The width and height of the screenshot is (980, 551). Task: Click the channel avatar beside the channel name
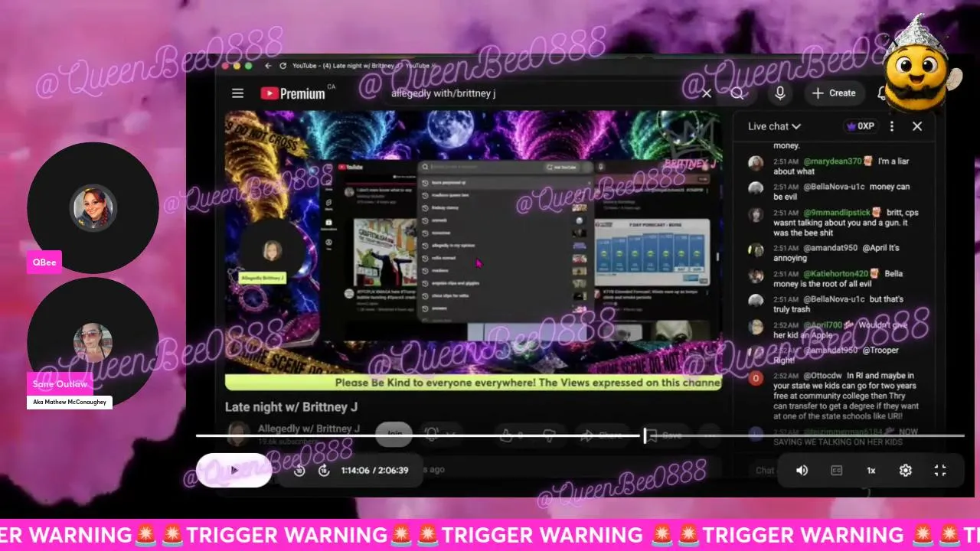pos(238,433)
